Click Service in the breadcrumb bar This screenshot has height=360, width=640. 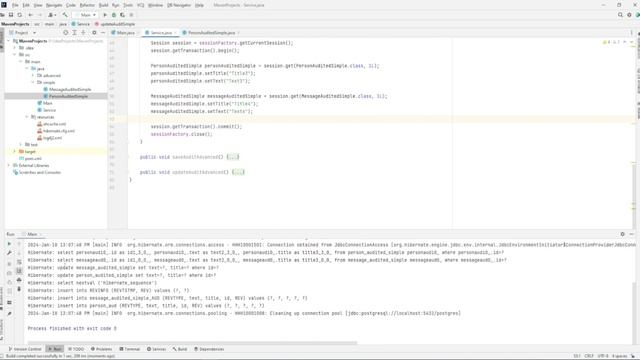click(81, 24)
